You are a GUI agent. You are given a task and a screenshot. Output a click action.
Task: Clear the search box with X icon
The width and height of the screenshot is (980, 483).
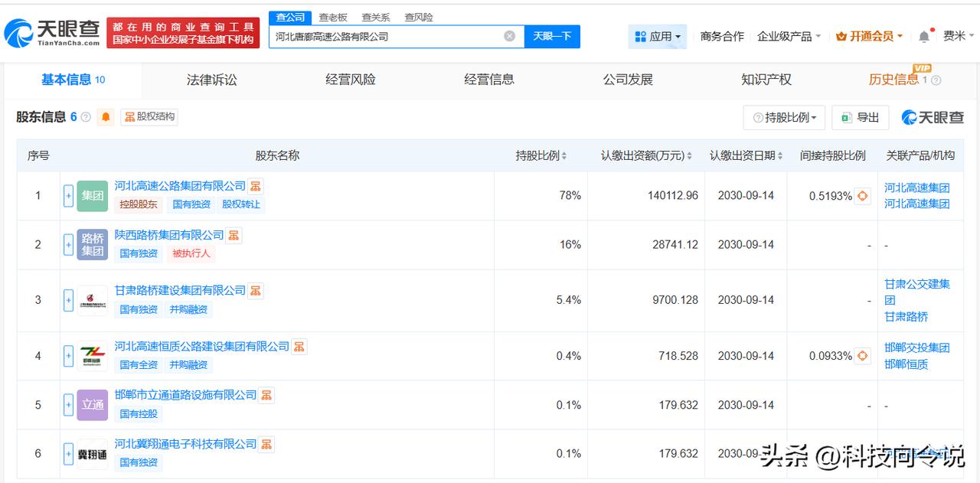pyautogui.click(x=509, y=36)
